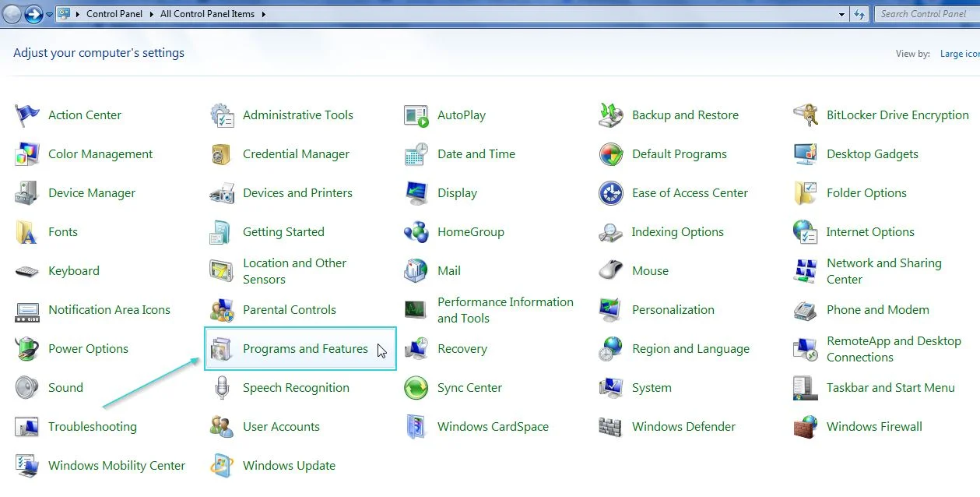Click the Personalization link
This screenshot has width=980, height=497.
[x=673, y=310]
